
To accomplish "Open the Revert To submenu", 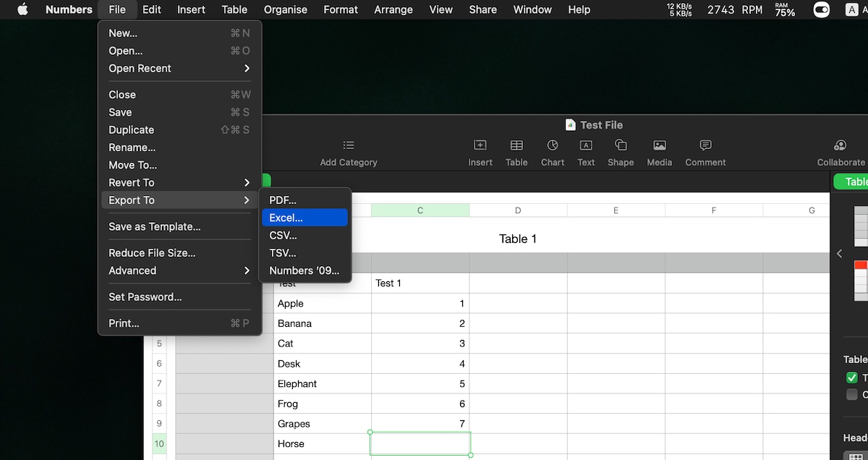I will click(131, 182).
